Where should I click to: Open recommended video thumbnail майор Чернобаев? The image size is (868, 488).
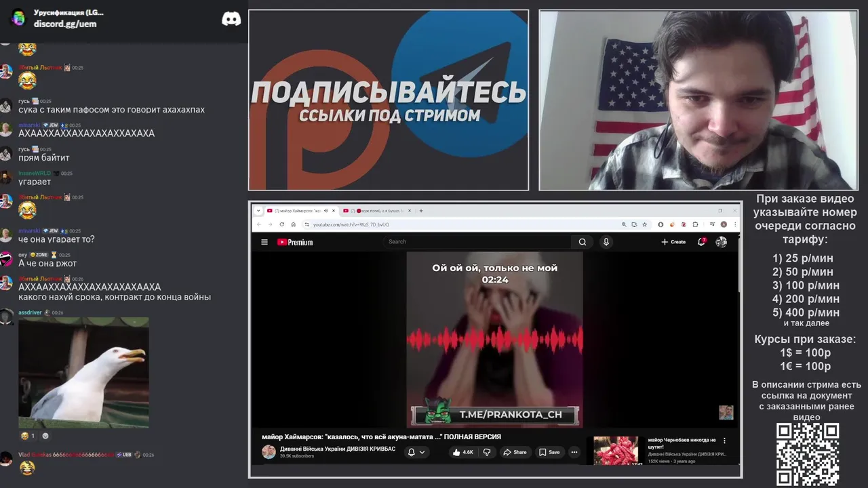point(616,451)
